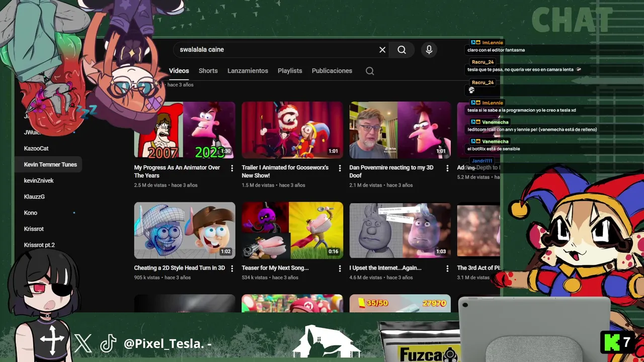
Task: Open title Teaser for My Next Song...
Action: coord(275,268)
